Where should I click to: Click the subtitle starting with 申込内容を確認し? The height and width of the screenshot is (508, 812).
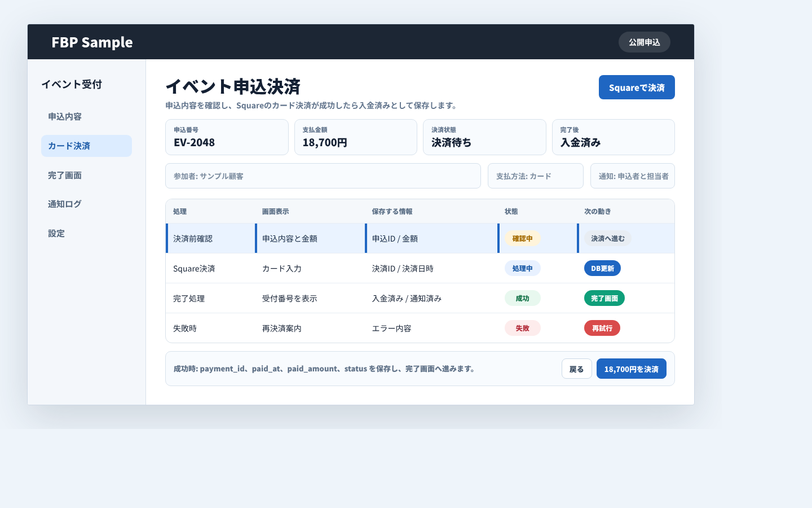312,106
